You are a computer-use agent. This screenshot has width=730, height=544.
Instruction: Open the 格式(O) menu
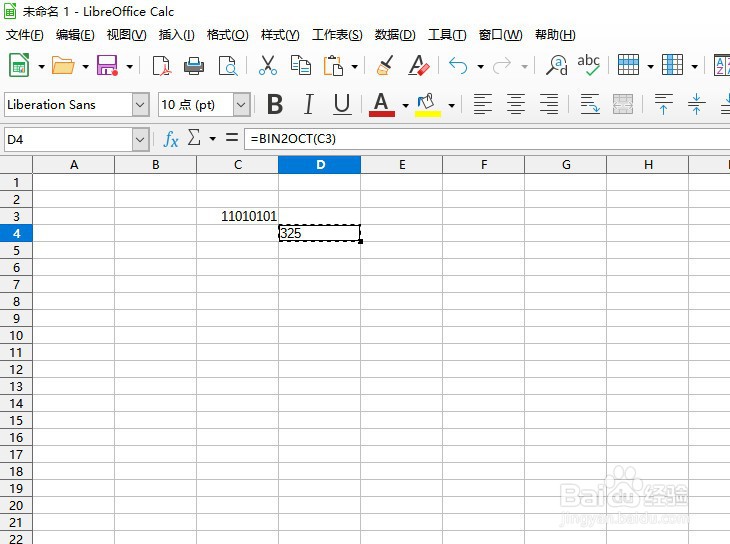pyautogui.click(x=228, y=34)
